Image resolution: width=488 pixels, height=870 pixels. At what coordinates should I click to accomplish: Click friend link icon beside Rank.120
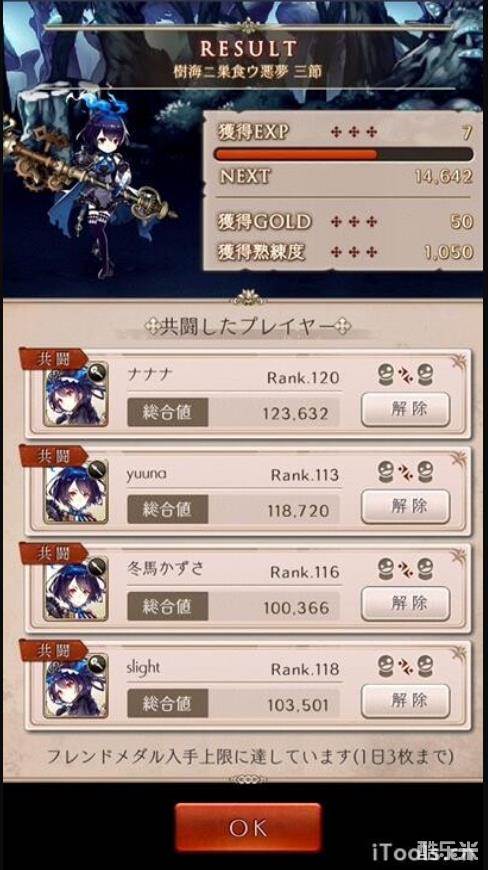point(405,375)
